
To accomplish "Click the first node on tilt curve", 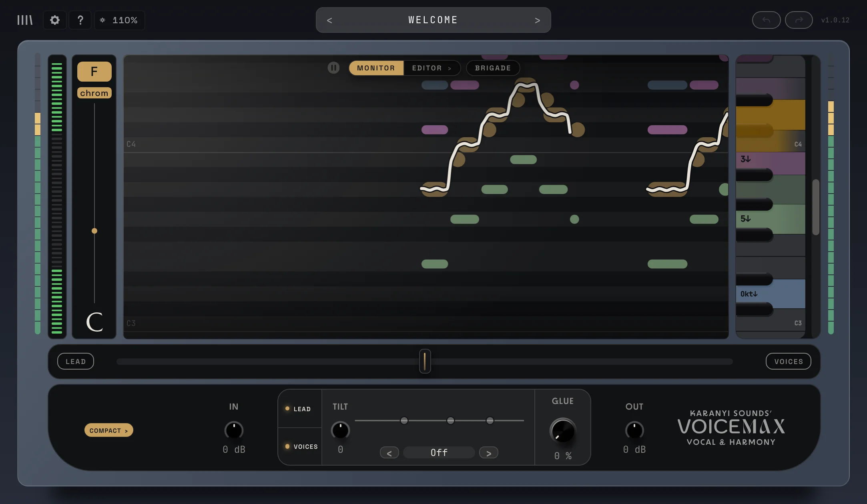I will [x=404, y=420].
